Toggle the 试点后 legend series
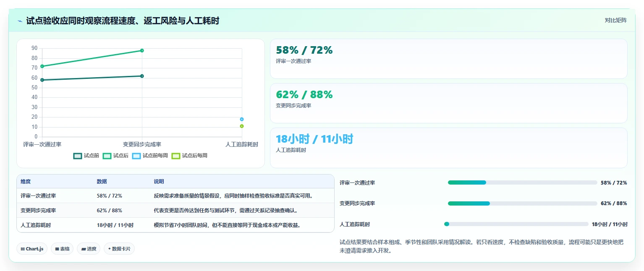644x271 pixels. [115, 156]
